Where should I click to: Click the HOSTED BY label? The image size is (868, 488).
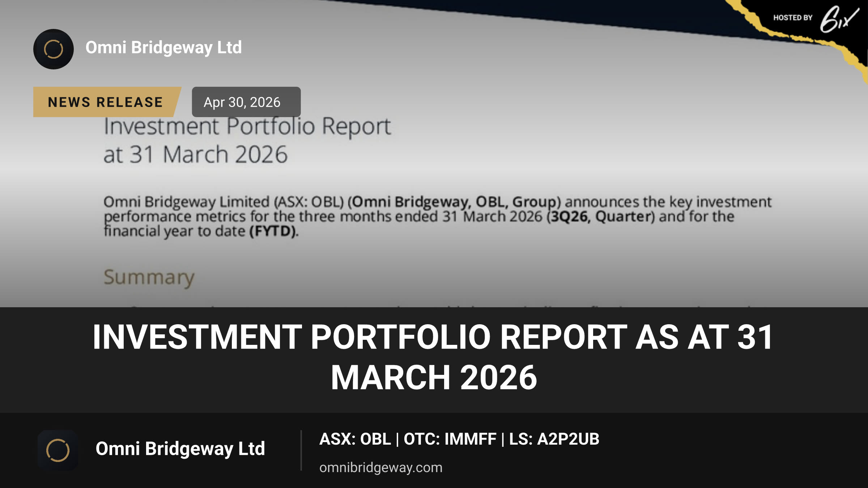[x=793, y=18]
